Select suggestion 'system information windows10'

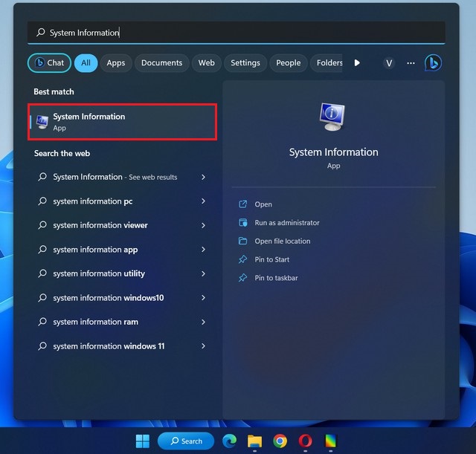click(x=122, y=298)
